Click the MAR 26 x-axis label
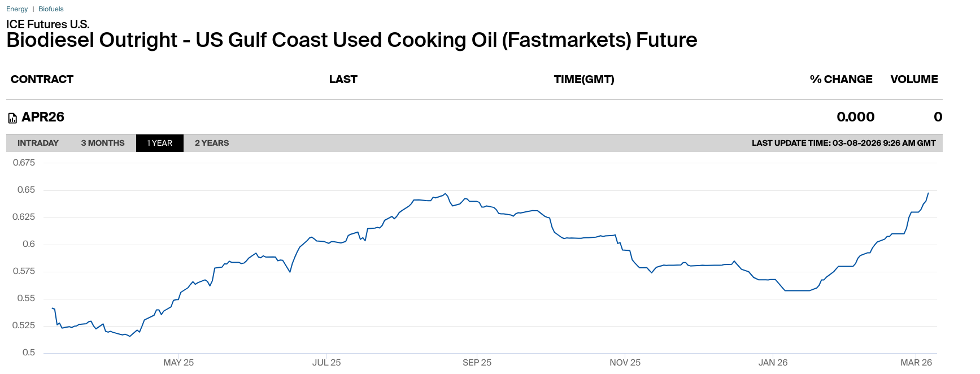Image resolution: width=980 pixels, height=374 pixels. pyautogui.click(x=916, y=362)
